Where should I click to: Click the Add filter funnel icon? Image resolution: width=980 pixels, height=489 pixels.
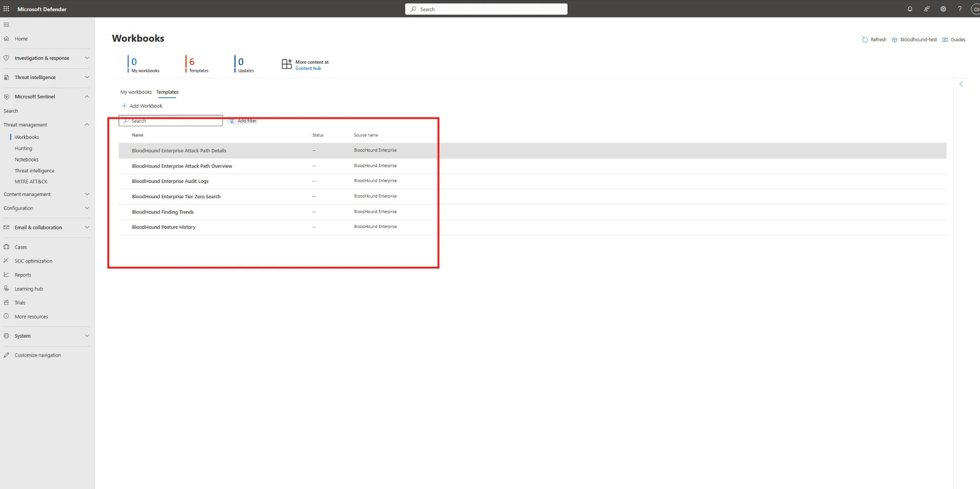(232, 121)
